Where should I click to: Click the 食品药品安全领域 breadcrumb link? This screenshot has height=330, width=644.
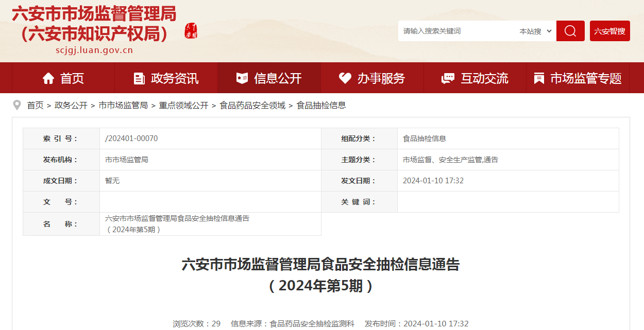(252, 105)
